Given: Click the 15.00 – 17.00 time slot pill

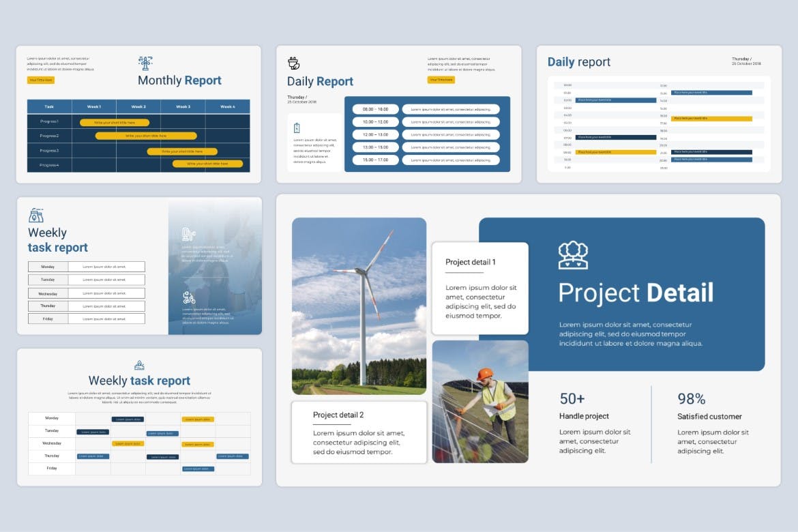Looking at the screenshot, I should coord(376,160).
